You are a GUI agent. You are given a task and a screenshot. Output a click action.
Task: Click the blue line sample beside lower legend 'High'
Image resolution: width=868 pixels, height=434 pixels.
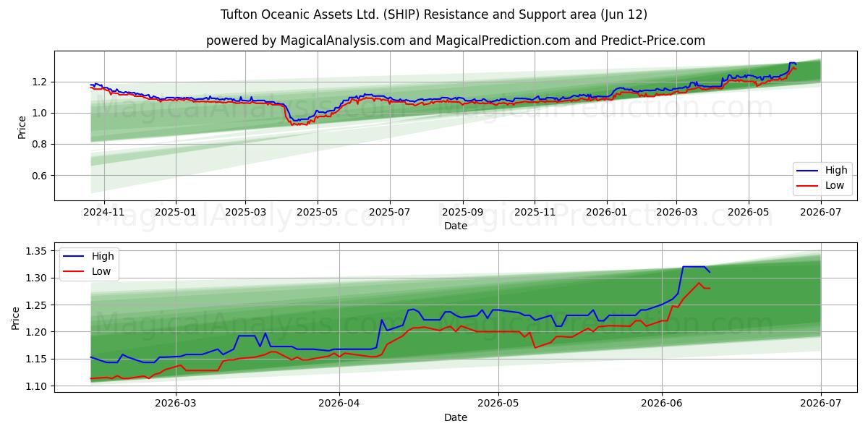point(75,256)
